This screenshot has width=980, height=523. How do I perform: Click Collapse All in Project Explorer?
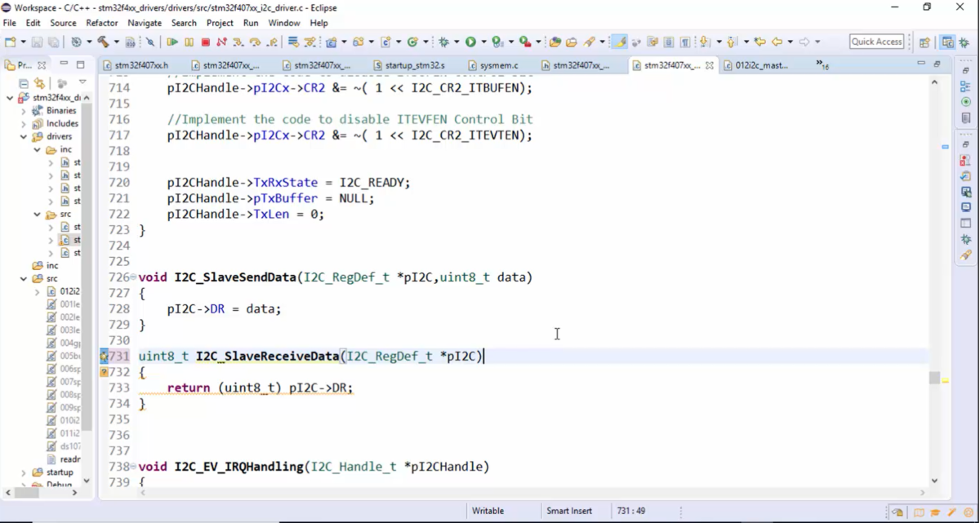coord(24,83)
